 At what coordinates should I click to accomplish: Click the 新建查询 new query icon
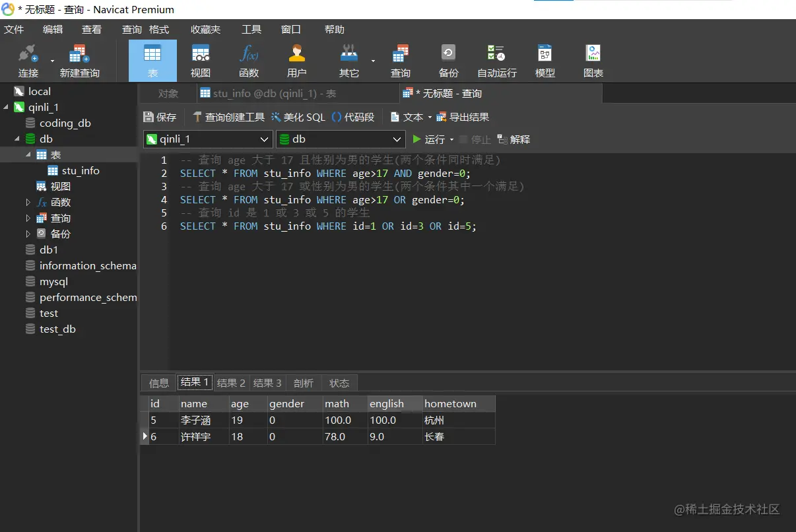pyautogui.click(x=79, y=61)
